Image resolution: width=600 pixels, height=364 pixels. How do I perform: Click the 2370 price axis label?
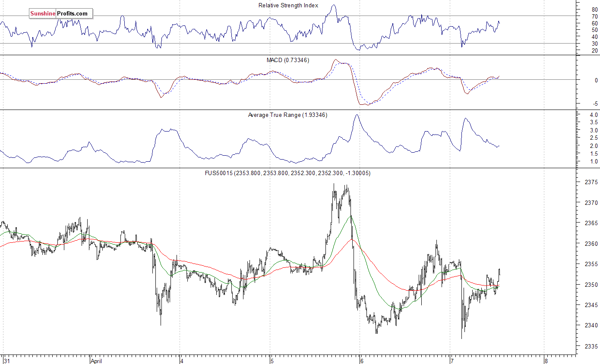(x=591, y=203)
